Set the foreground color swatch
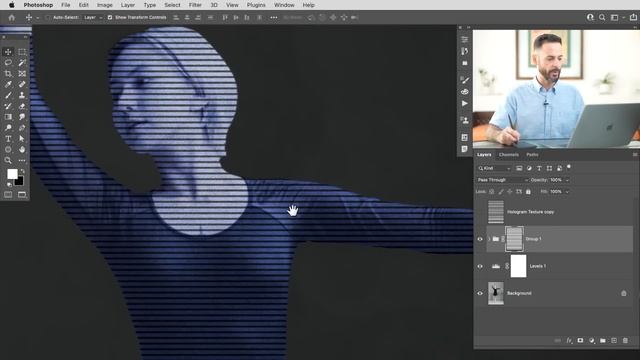Screen dimensions: 640x360 (x=12, y=174)
